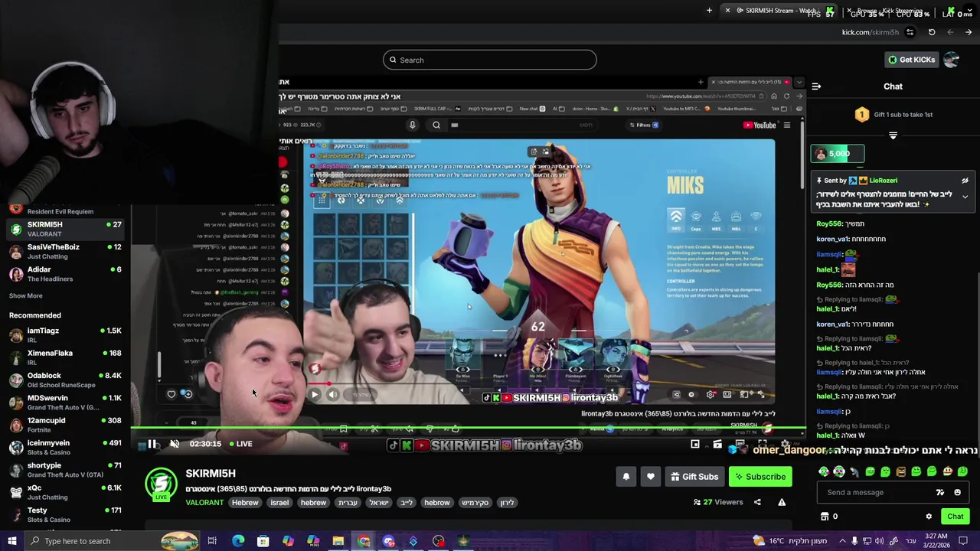Screen dimensions: 980x551
Task: Open the shortypie GTA channel
Action: coord(65,470)
